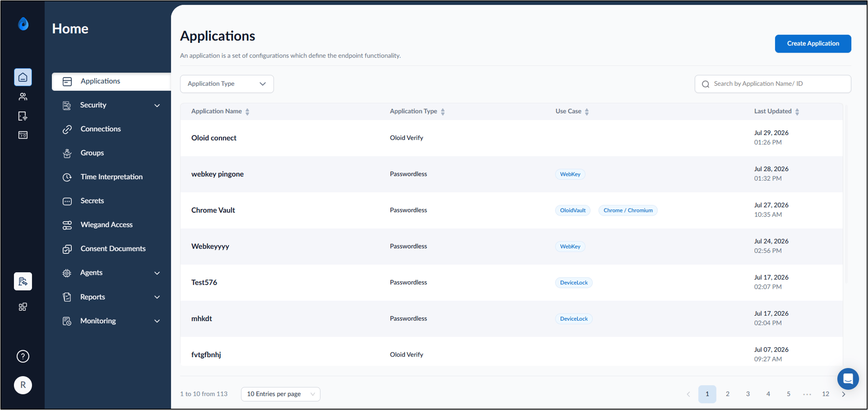The image size is (868, 410).
Task: Click the OloidVault use case tag
Action: [x=572, y=210]
